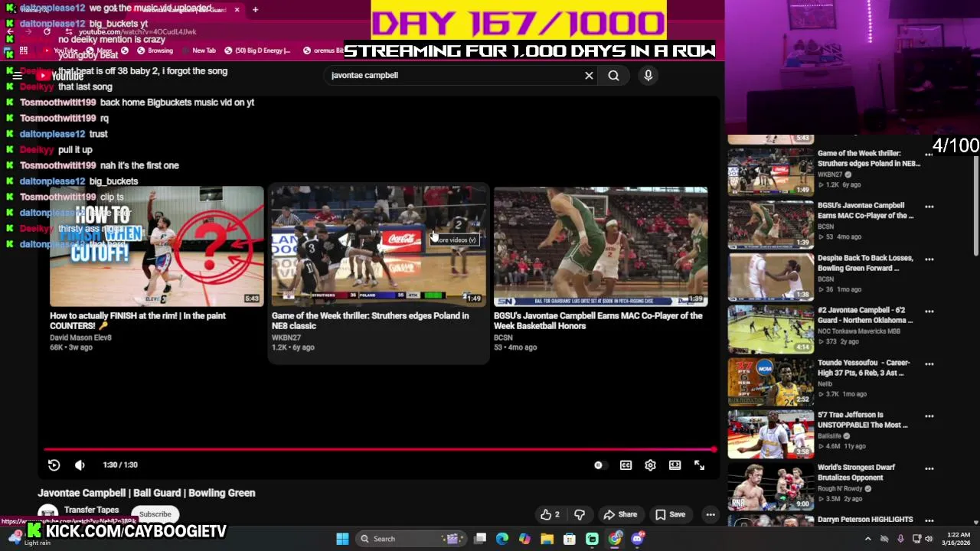Toggle closed captions (CC) in the player
Screen dimensions: 980x551
coord(626,465)
